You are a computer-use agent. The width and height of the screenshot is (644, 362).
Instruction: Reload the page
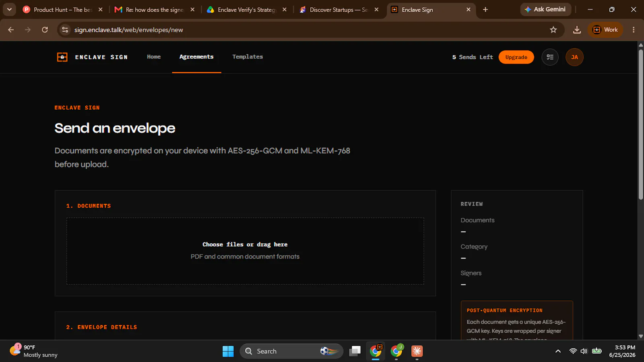coord(45,30)
